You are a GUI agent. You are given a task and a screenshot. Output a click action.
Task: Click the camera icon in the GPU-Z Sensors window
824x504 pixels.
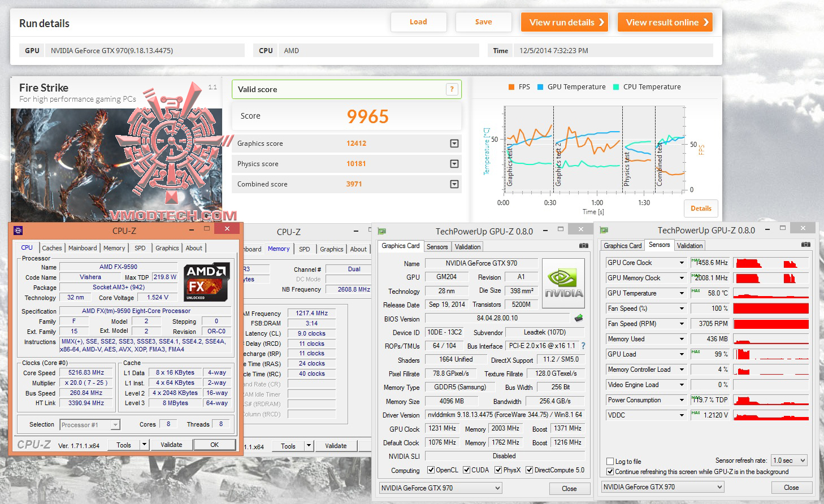806,245
